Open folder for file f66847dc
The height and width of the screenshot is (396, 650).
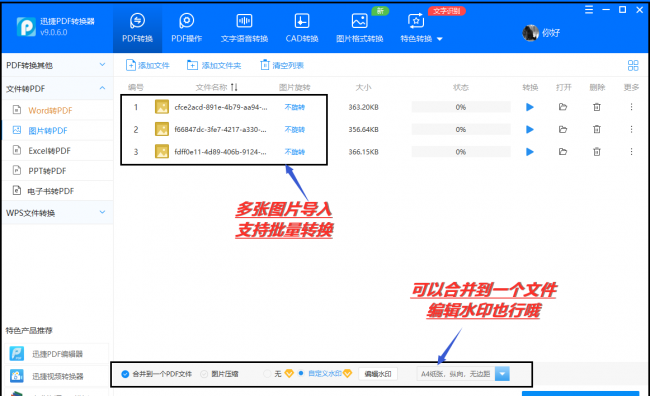[563, 129]
